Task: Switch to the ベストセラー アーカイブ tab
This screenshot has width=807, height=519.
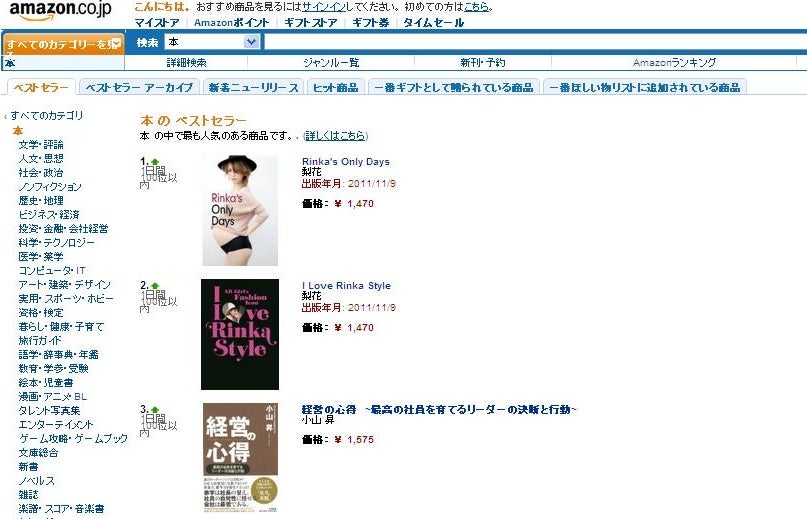Action: click(139, 88)
